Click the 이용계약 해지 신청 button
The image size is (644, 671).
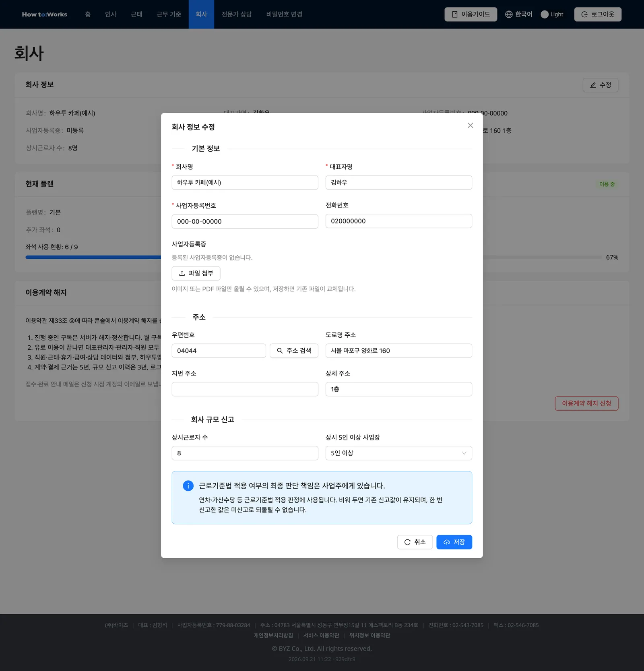coord(586,403)
